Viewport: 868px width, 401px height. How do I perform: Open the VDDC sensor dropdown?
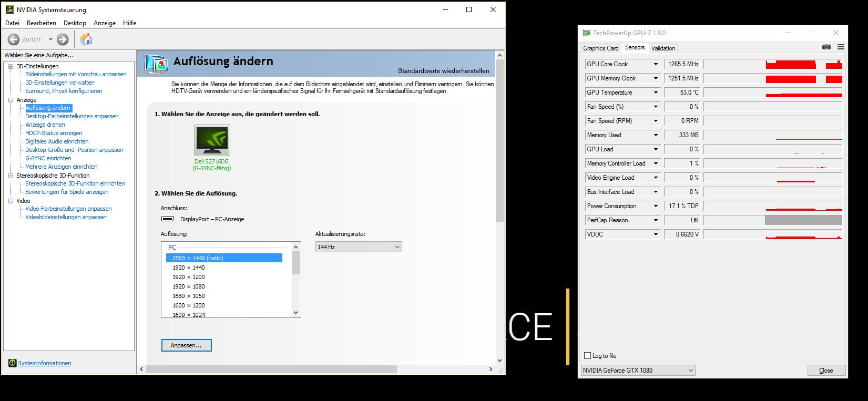(656, 234)
